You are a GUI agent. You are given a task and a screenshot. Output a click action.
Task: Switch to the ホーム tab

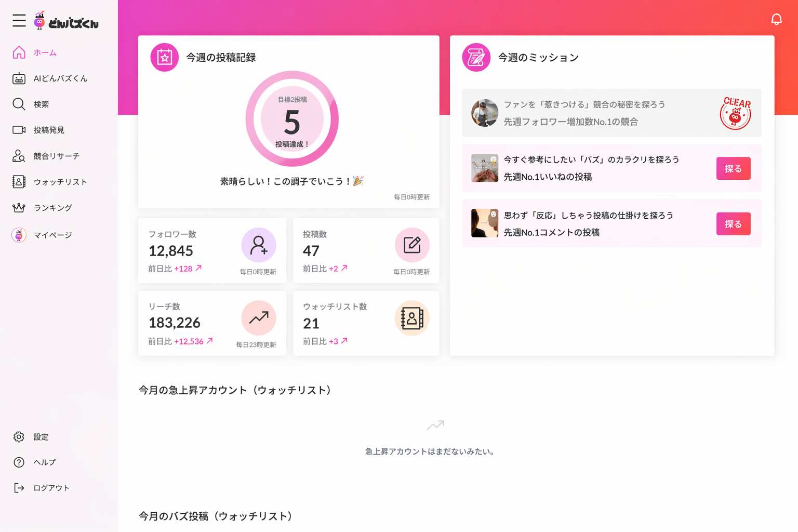[x=45, y=52]
